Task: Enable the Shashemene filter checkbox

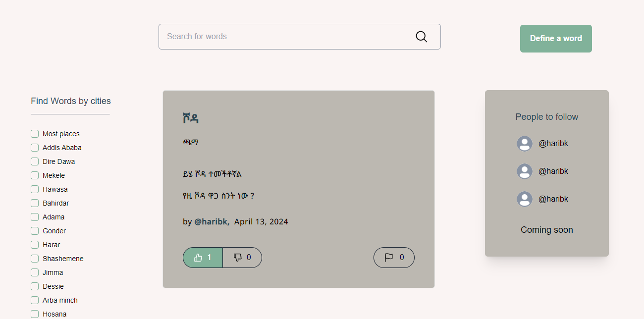Action: [x=35, y=259]
